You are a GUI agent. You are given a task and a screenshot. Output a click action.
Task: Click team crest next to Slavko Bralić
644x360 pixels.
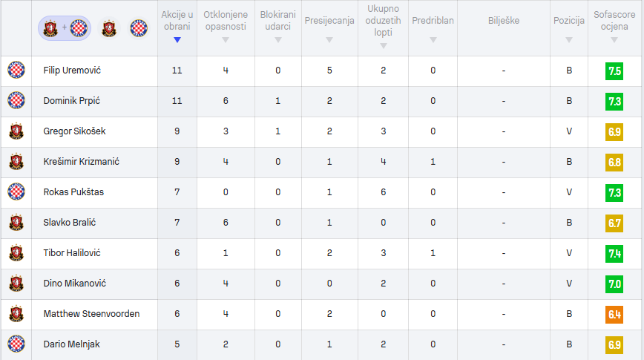coord(16,223)
